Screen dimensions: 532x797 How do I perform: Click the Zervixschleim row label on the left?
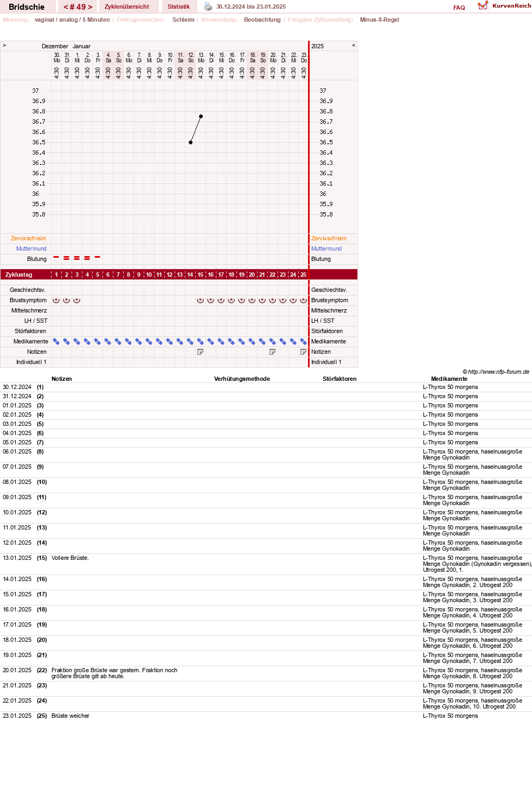pos(28,239)
